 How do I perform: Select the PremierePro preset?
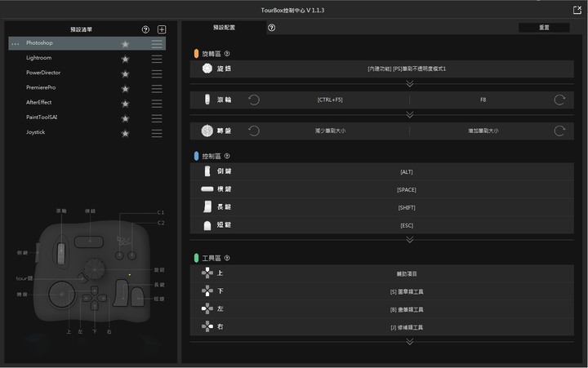pyautogui.click(x=41, y=87)
